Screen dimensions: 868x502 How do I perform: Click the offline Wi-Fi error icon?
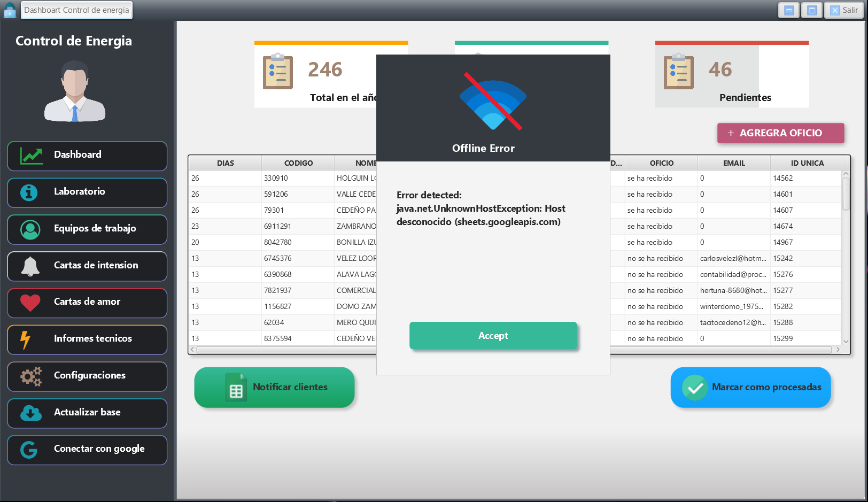tap(493, 103)
